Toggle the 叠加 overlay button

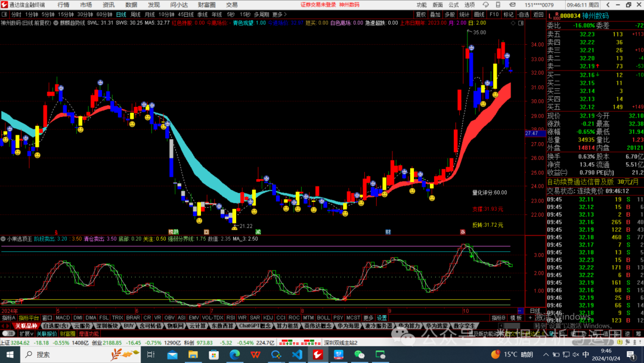[435, 14]
